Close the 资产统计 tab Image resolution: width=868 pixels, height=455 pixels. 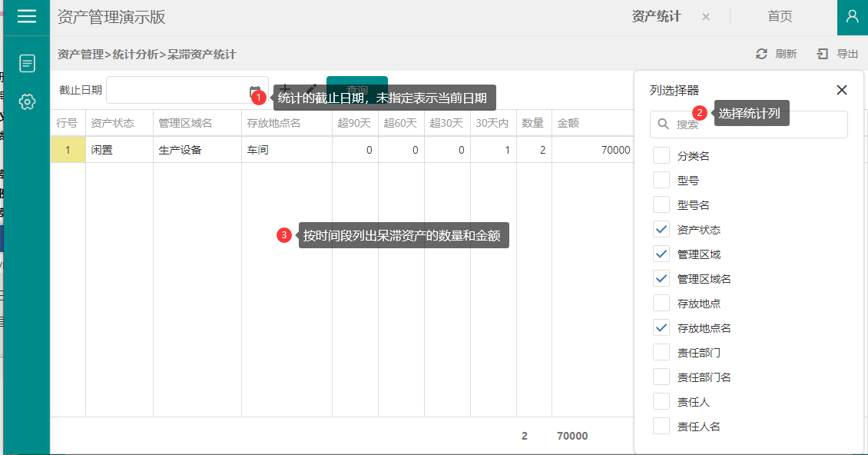pyautogui.click(x=706, y=17)
